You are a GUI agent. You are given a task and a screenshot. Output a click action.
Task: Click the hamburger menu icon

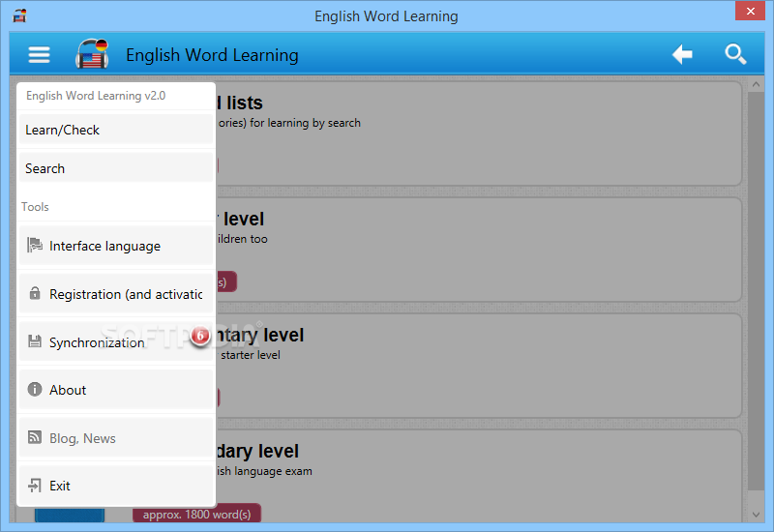[x=39, y=55]
